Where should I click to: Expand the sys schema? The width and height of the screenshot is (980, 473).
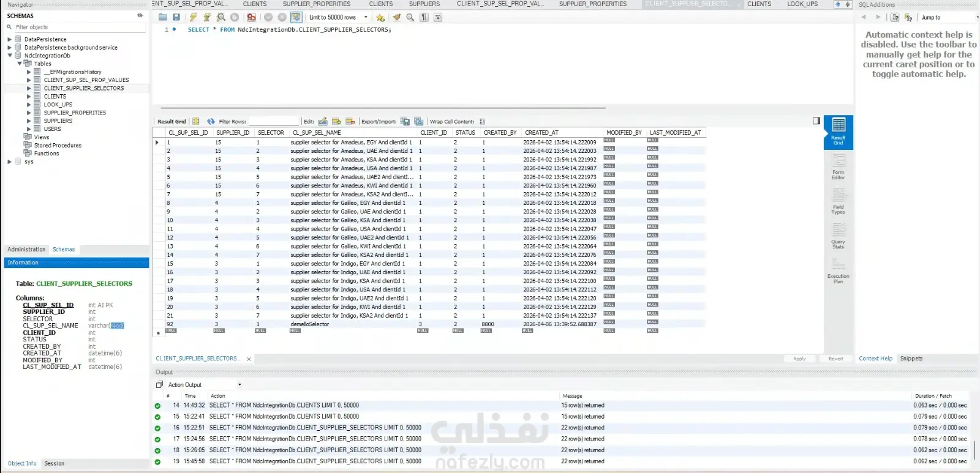9,162
